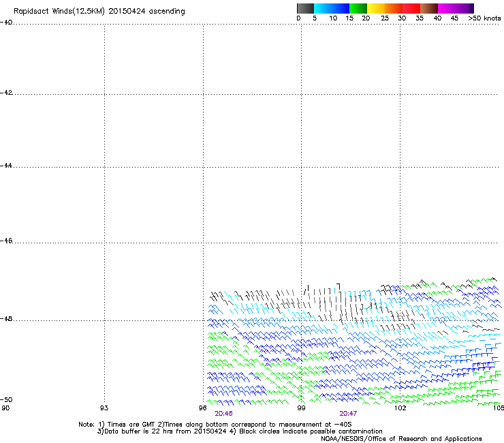Click the latitude axis label -40
This screenshot has height=443, width=504.
coord(6,22)
